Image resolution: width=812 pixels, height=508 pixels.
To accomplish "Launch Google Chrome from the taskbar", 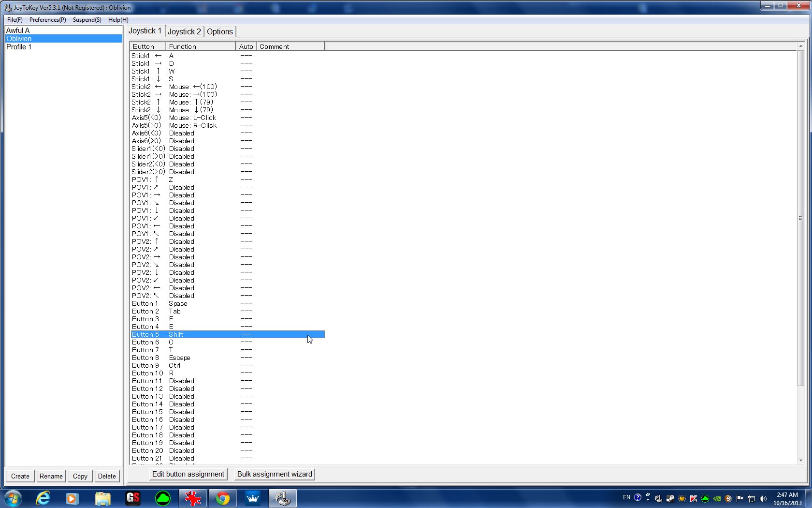I will tap(222, 498).
